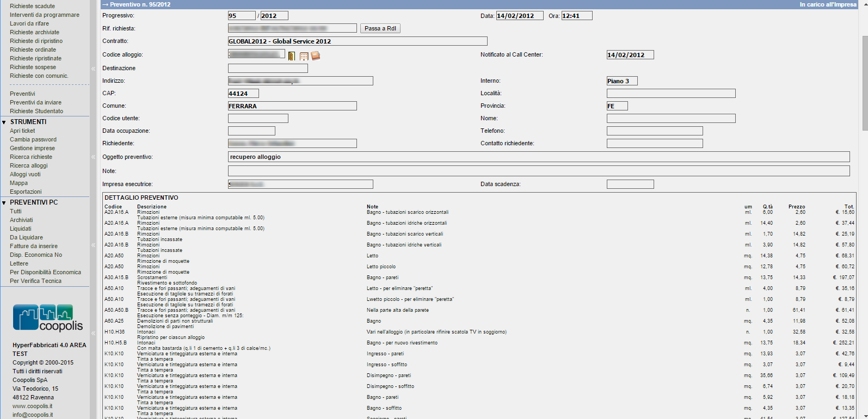
Task: Click the Telefono input field
Action: coord(655,131)
